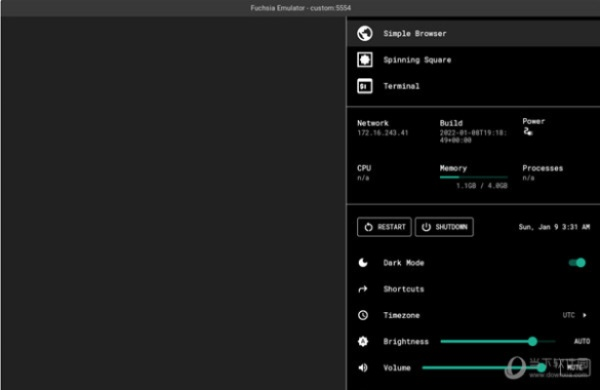Click the Timezone clock icon

pos(363,315)
